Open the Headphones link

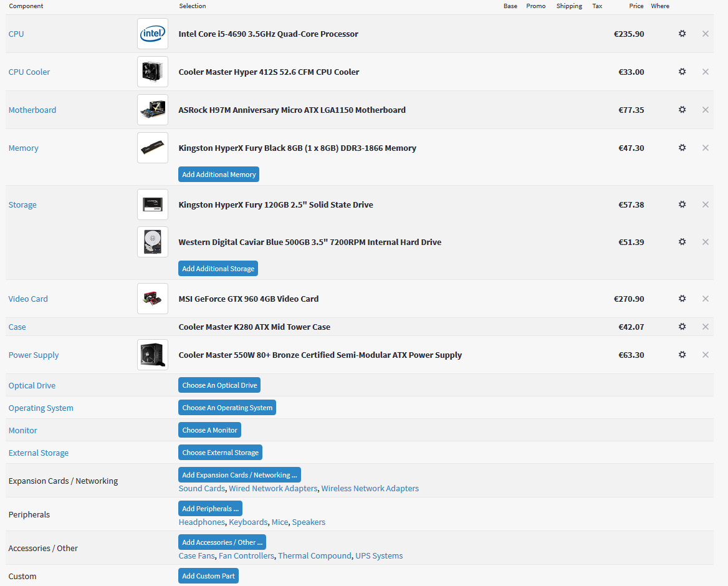tap(202, 522)
